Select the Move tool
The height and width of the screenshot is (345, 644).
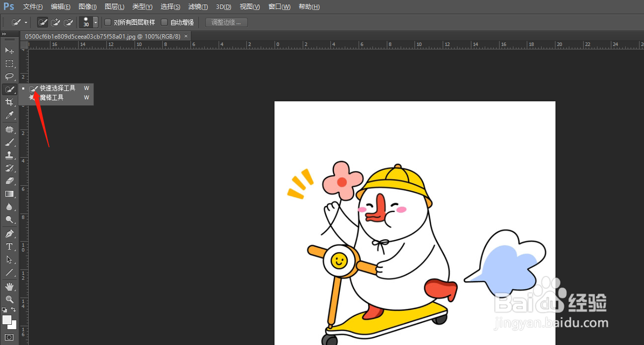[9, 50]
